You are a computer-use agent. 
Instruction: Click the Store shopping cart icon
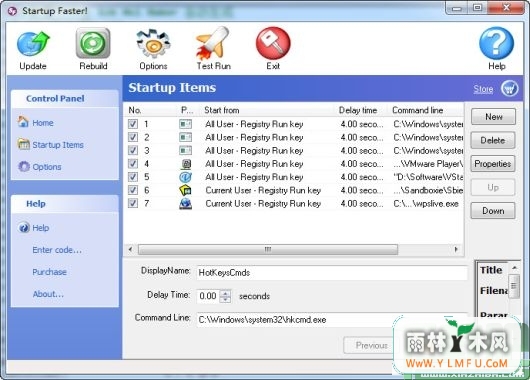click(509, 89)
